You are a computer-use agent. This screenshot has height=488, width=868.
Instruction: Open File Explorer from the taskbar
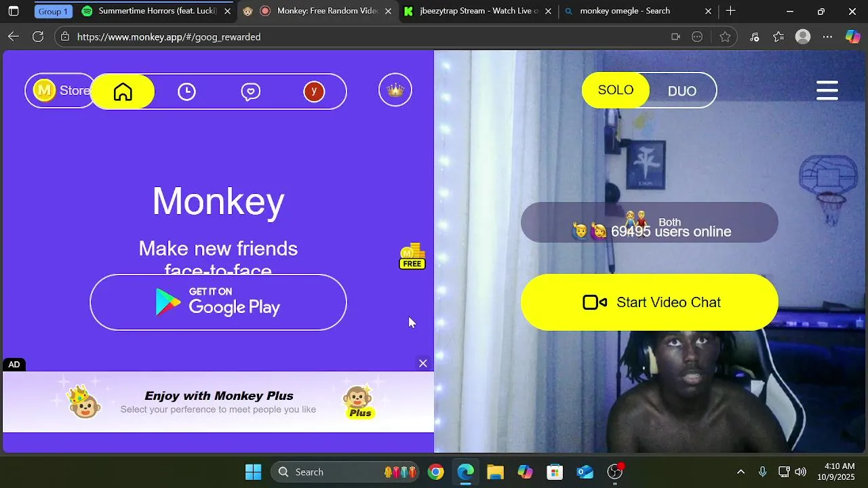495,472
